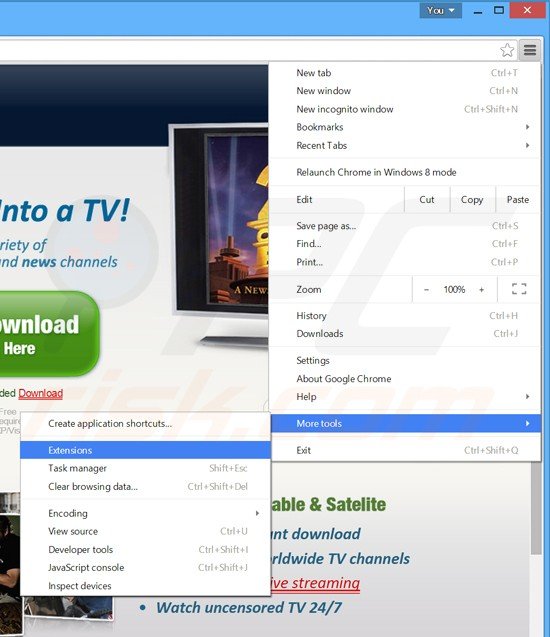This screenshot has width=550, height=637.
Task: Decrease zoom with the minus button
Action: (426, 290)
